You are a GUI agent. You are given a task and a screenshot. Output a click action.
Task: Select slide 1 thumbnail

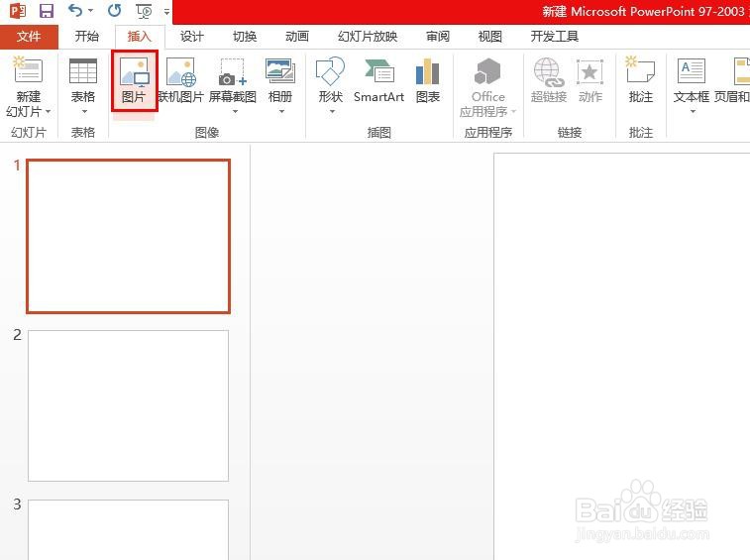[x=128, y=237]
